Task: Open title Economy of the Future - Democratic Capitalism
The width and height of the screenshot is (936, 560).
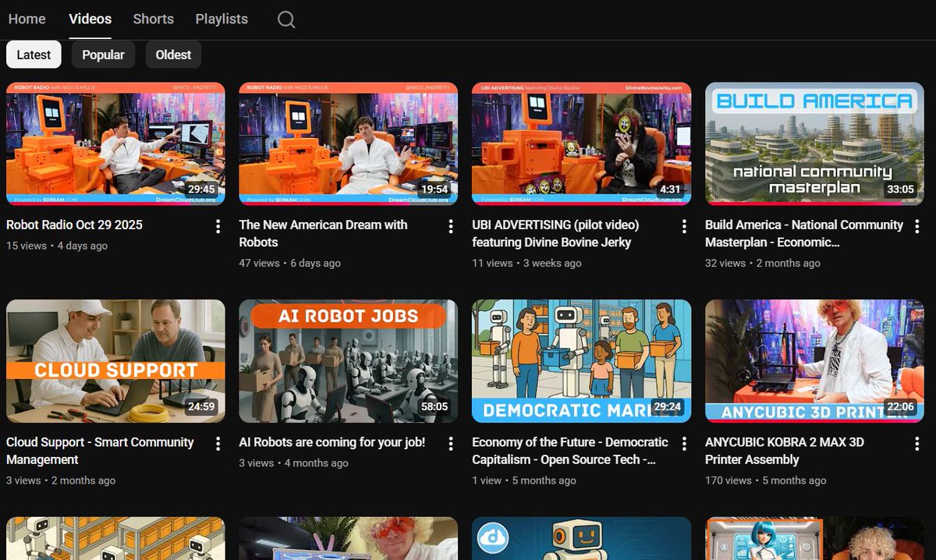Action: (x=570, y=451)
